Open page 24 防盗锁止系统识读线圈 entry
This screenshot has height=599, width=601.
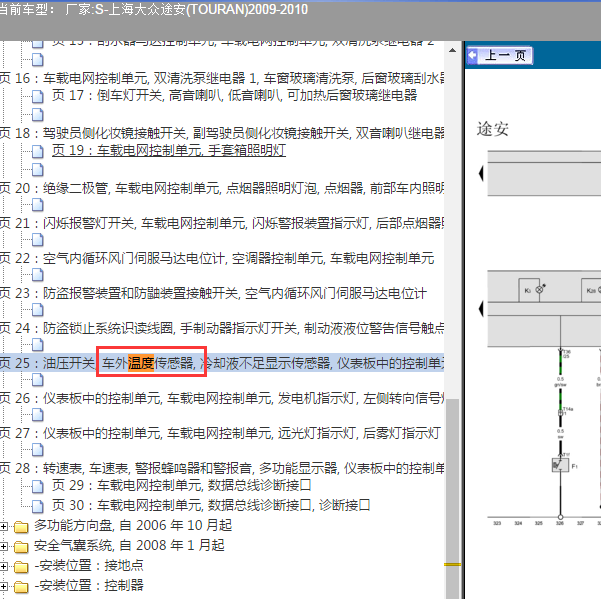click(222, 328)
